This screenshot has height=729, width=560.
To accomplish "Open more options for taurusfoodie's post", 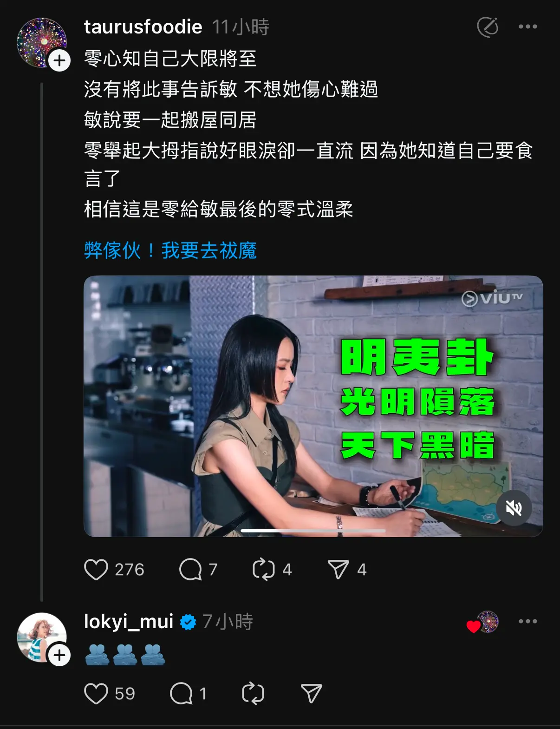I will (x=528, y=27).
